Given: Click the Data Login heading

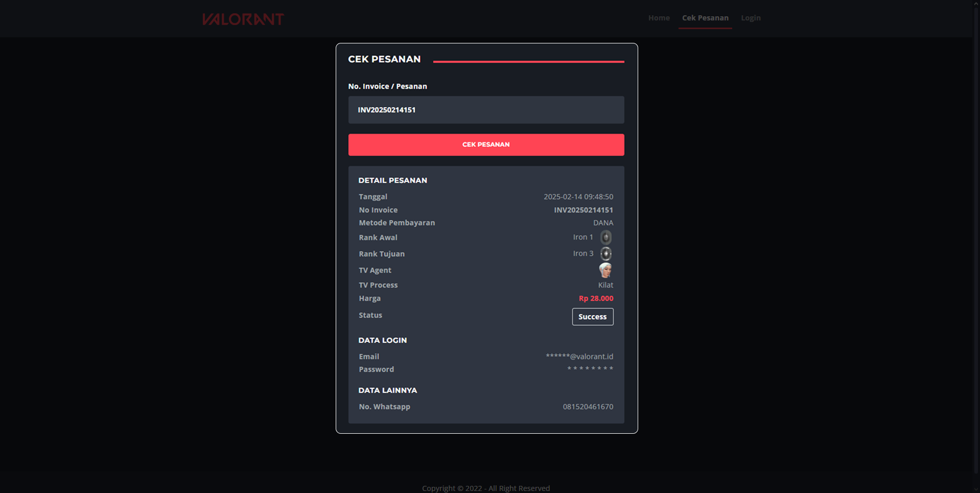Looking at the screenshot, I should tap(383, 340).
